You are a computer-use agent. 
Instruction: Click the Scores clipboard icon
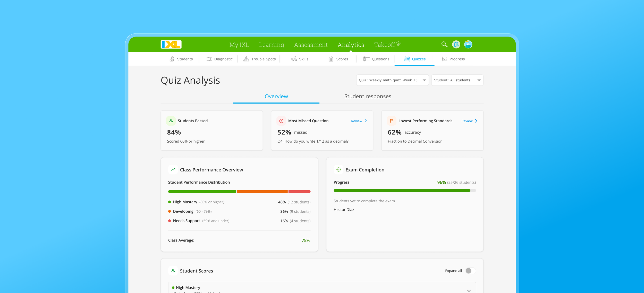pos(331,59)
